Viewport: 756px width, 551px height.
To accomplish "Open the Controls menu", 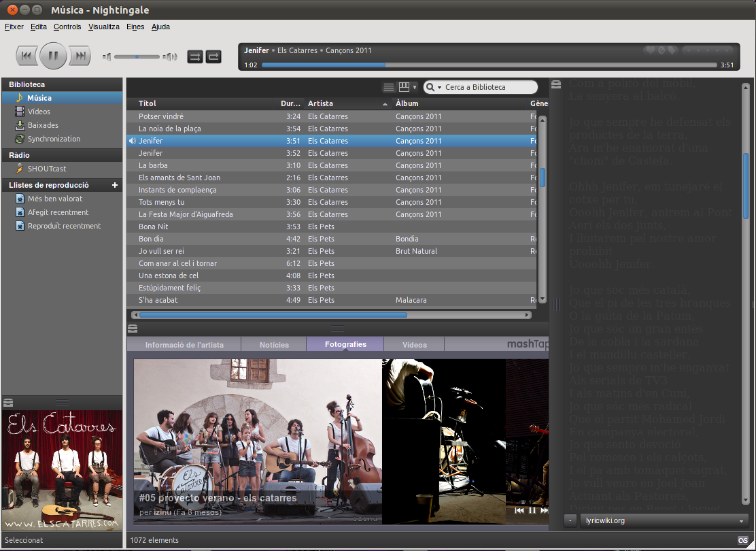I will (x=67, y=27).
